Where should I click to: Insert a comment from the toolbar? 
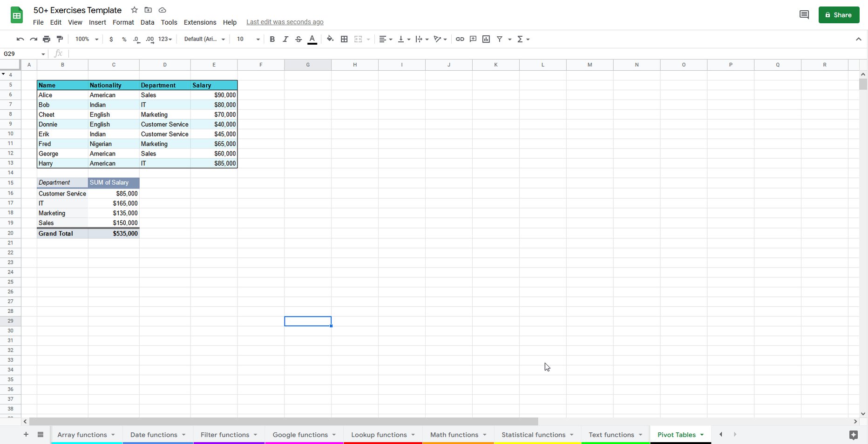(x=473, y=39)
